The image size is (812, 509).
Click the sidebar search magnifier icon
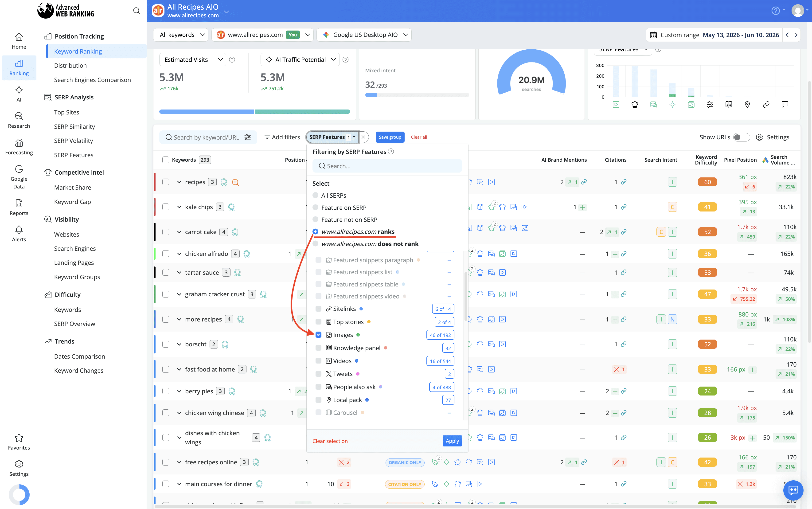click(136, 11)
